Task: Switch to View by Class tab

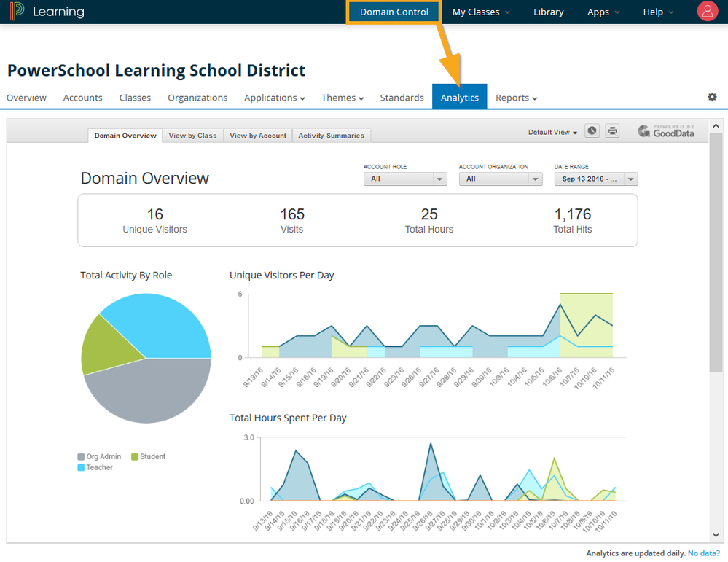Action: click(x=192, y=136)
